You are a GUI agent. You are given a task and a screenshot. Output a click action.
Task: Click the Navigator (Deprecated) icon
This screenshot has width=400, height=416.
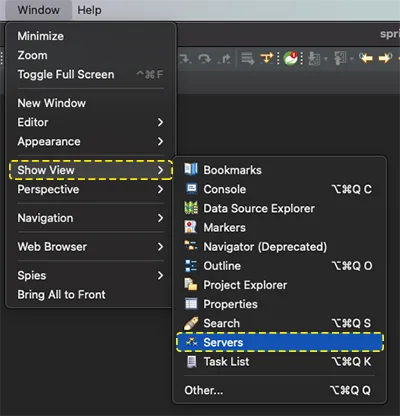point(191,246)
